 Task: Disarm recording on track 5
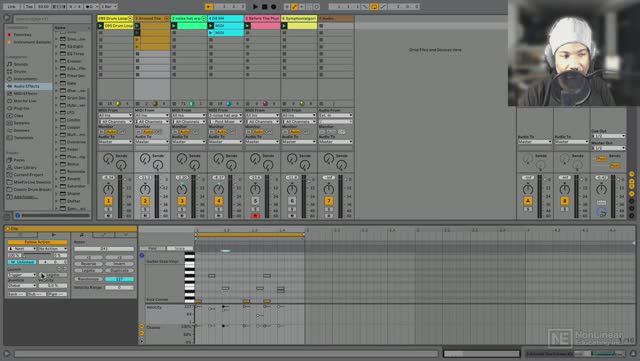[x=255, y=215]
